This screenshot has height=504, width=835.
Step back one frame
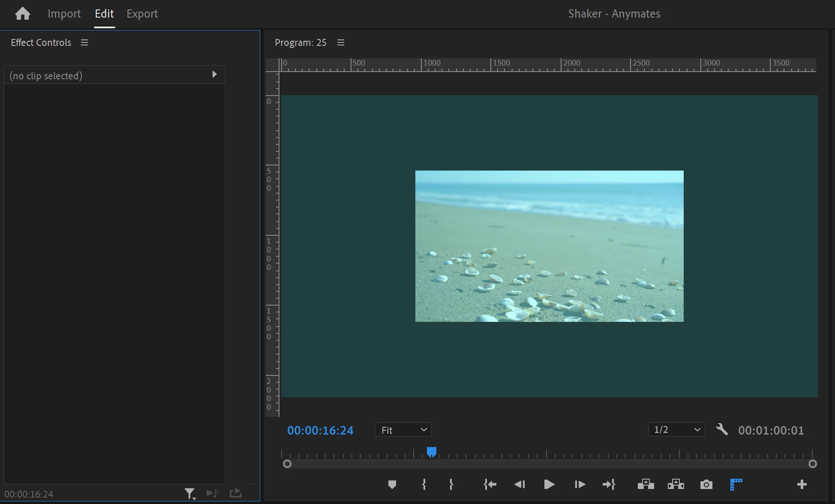[520, 484]
